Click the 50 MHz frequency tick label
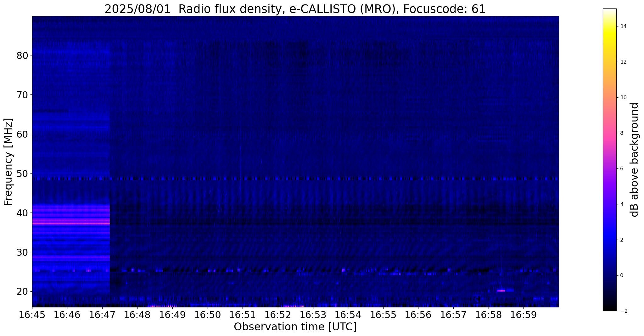The image size is (644, 336). (22, 174)
